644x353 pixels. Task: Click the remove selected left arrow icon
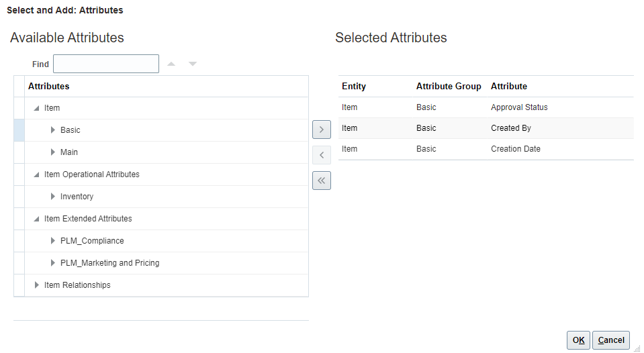point(322,155)
